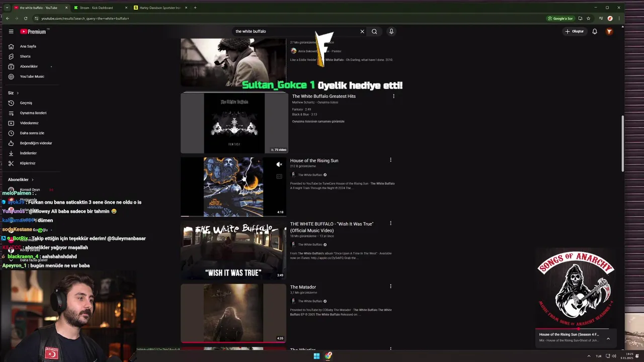Go to Ana Sayfa in sidebar
Viewport: 644px width, 362px height.
28,46
